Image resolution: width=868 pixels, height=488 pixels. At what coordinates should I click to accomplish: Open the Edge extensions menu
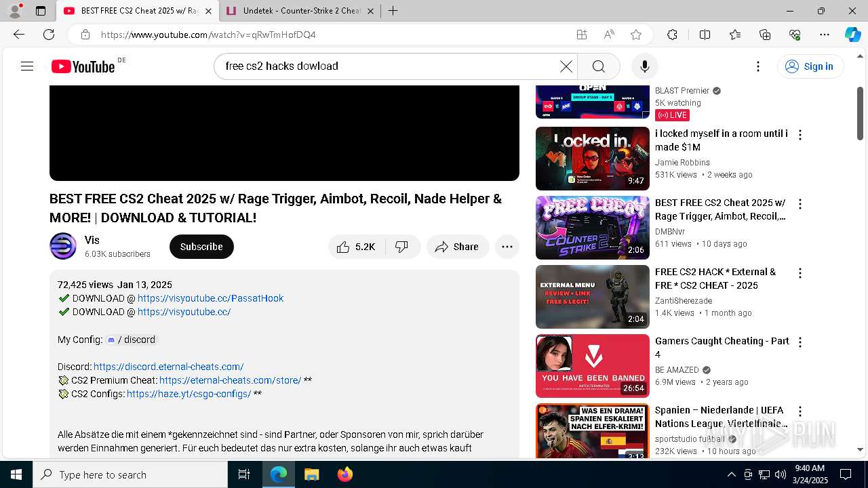coord(672,35)
